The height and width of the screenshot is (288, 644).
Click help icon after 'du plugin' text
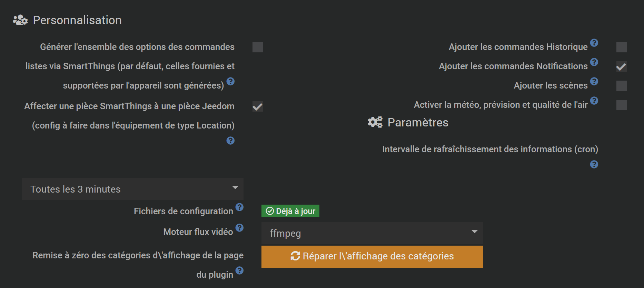(239, 270)
